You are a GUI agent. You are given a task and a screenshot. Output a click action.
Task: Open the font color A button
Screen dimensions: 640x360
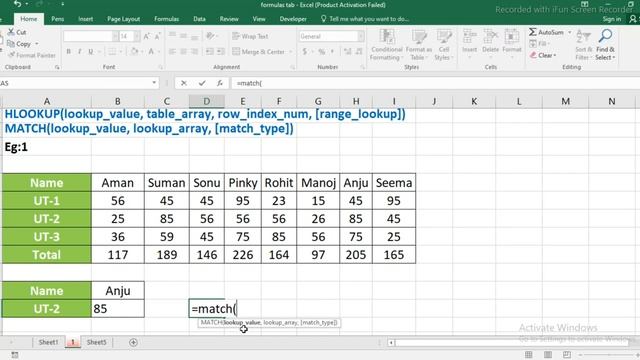tap(151, 51)
